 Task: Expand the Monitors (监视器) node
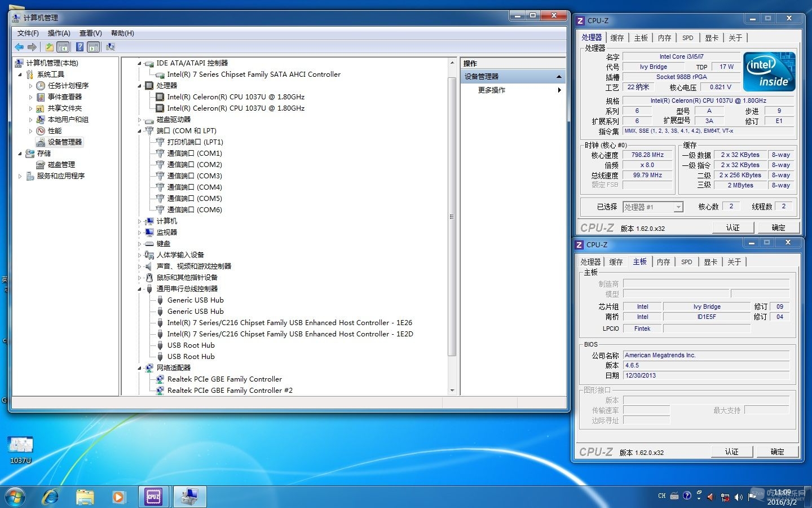click(139, 233)
